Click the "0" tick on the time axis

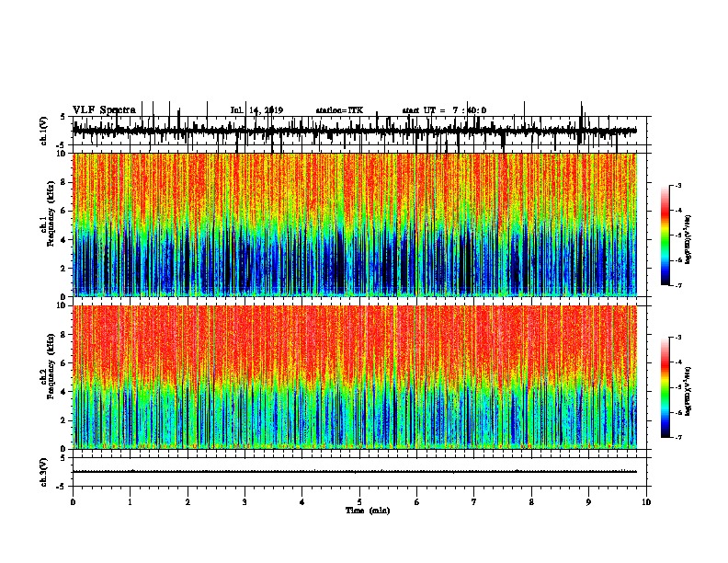point(73,502)
